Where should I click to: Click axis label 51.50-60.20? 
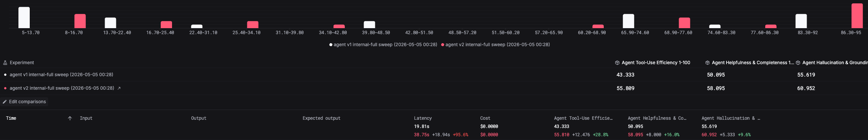click(506, 33)
